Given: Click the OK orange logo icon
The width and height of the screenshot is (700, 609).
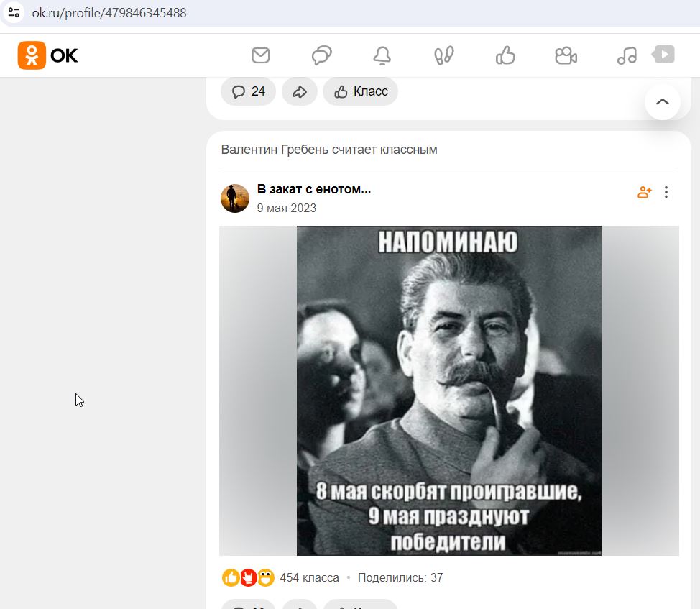Looking at the screenshot, I should [32, 55].
